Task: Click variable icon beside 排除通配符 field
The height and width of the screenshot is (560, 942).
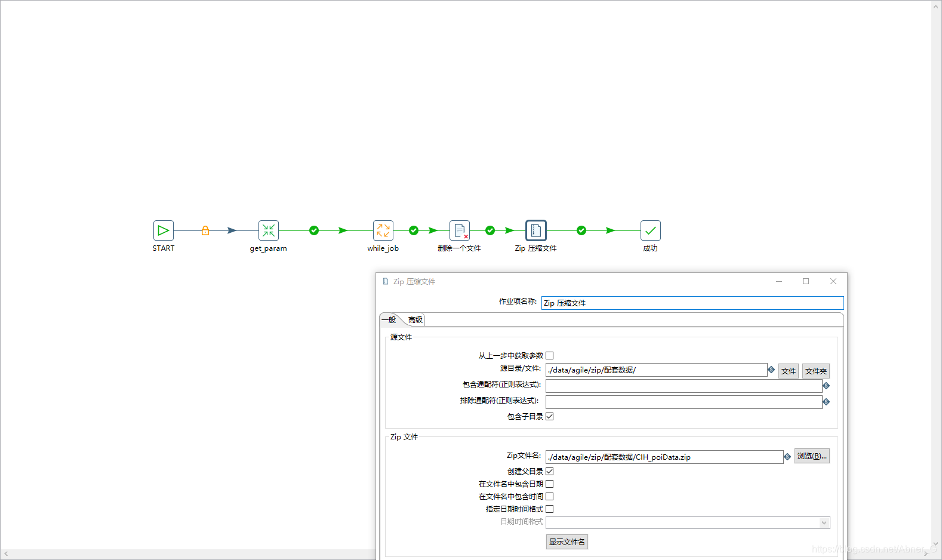Action: (x=826, y=402)
